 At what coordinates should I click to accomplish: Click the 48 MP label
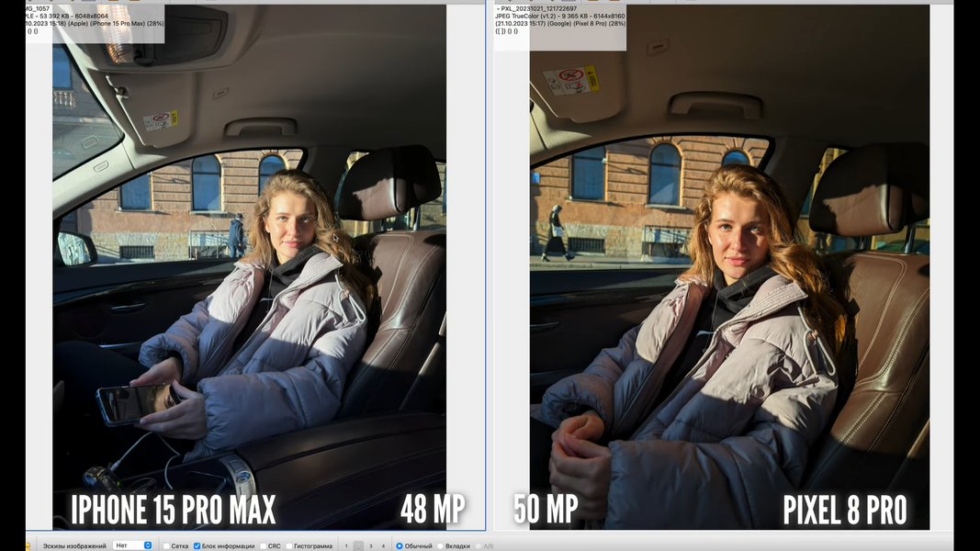(x=432, y=510)
